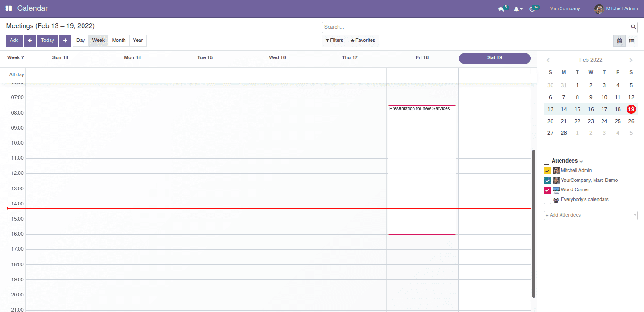Open the Filters dropdown
This screenshot has width=644, height=312.
click(335, 41)
